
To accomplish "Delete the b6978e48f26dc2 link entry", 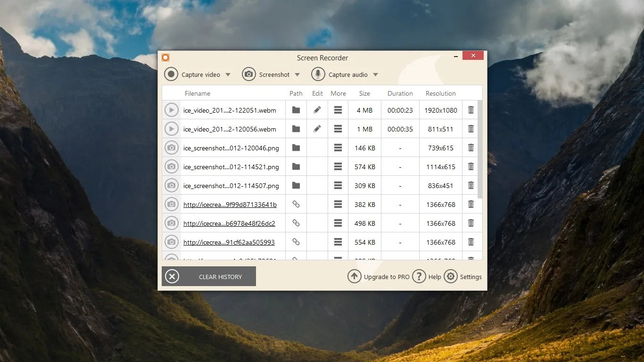I will (471, 223).
